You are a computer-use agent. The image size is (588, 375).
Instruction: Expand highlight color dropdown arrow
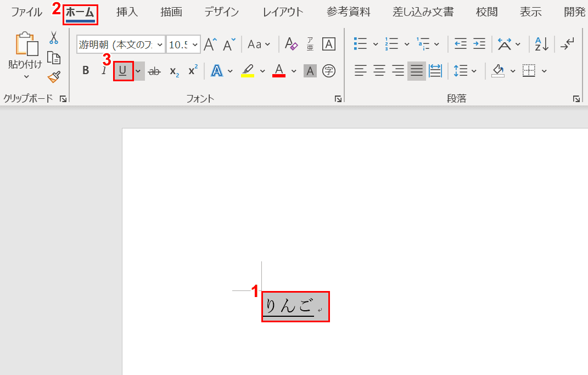[x=262, y=71]
